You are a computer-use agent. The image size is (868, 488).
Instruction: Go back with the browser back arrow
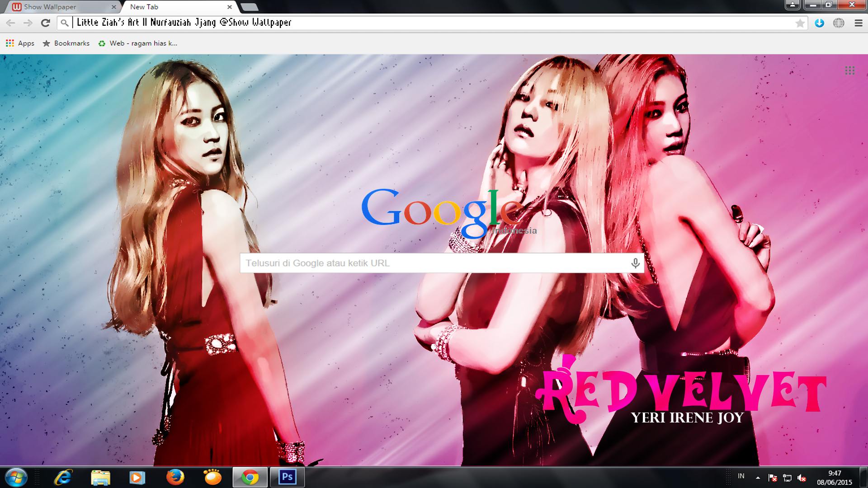click(x=10, y=23)
